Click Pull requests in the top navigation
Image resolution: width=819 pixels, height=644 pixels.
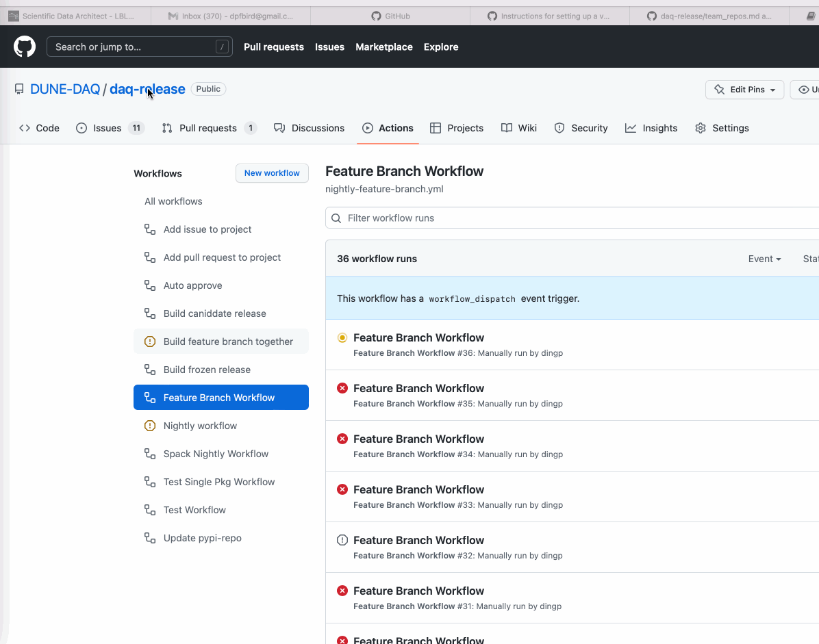coord(274,47)
